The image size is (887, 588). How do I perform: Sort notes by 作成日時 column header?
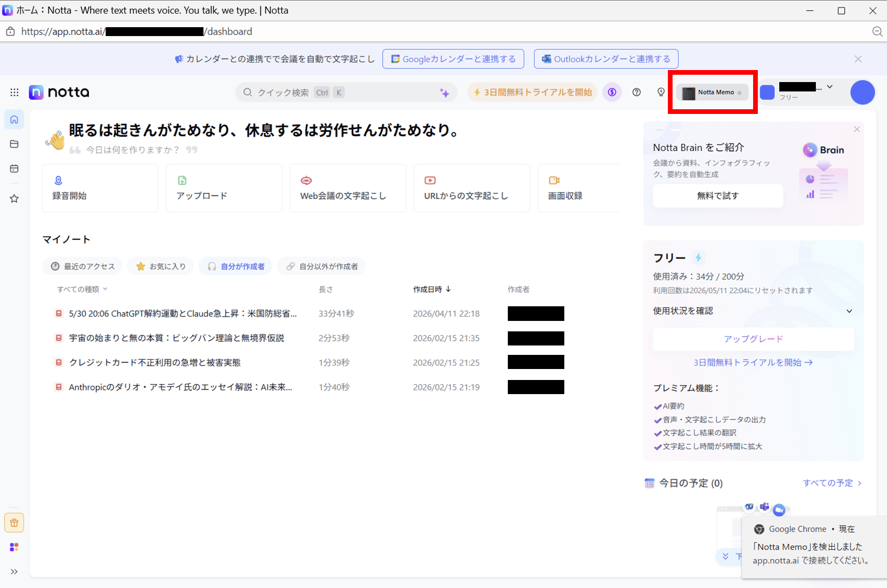click(x=431, y=289)
